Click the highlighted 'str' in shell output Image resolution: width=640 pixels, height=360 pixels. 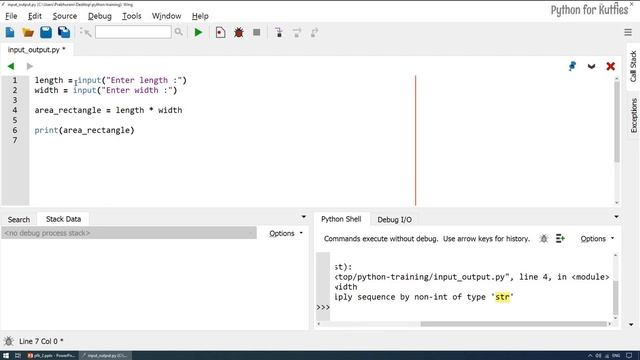[x=502, y=297]
